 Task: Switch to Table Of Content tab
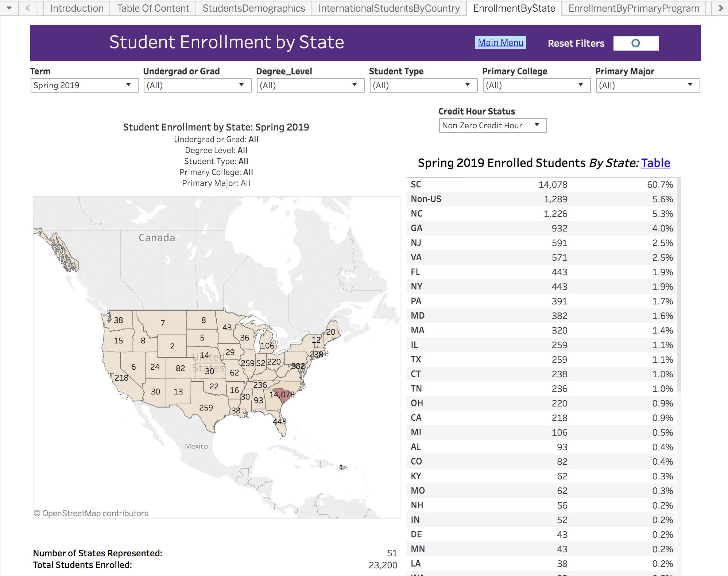[x=153, y=8]
